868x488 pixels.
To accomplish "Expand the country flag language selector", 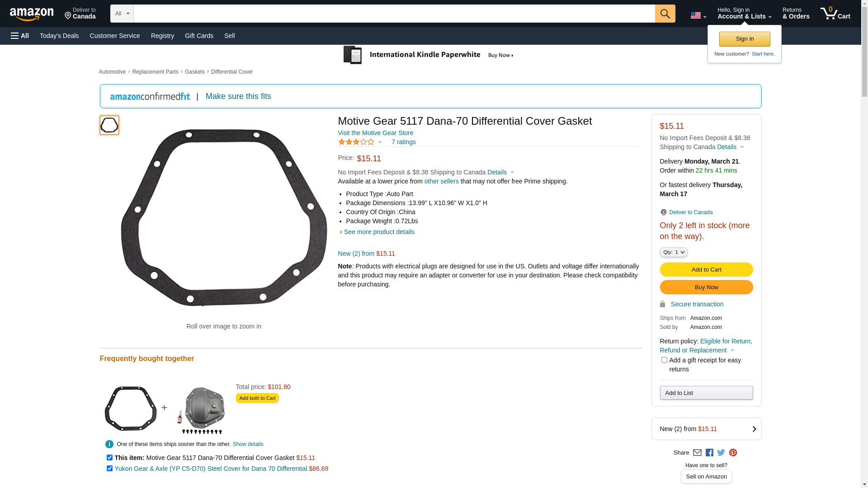I will pyautogui.click(x=698, y=16).
